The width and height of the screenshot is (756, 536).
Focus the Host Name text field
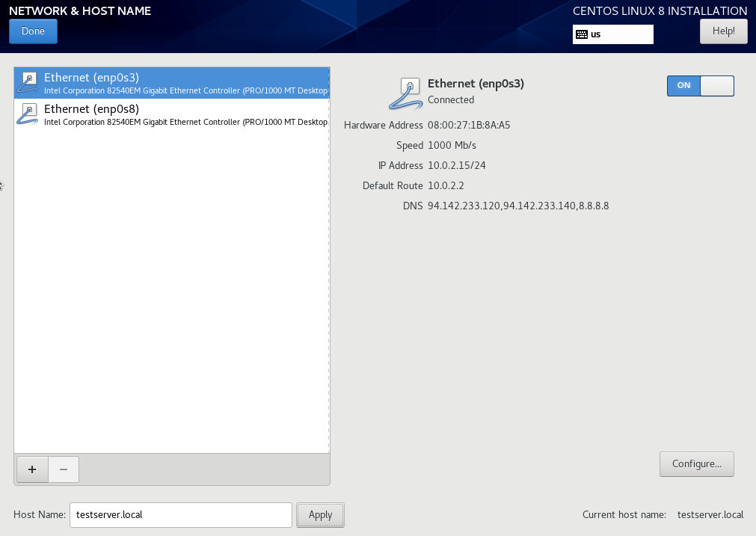point(181,515)
